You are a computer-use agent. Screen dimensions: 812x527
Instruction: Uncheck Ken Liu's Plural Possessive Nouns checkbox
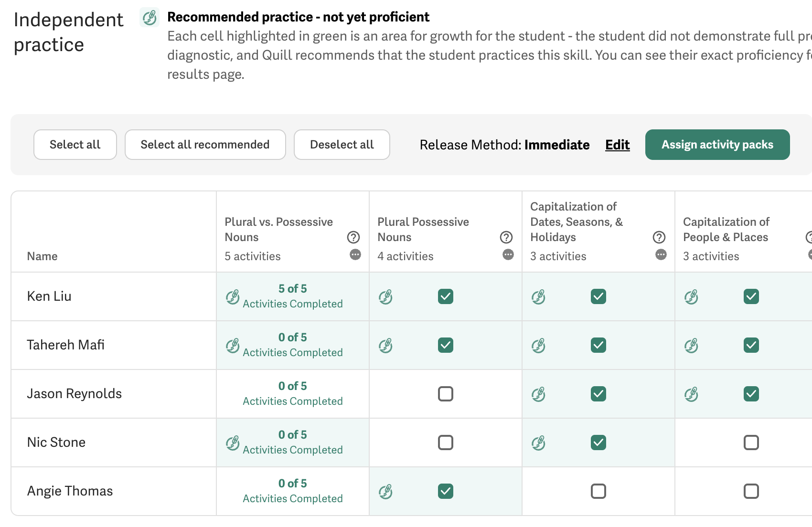(446, 296)
